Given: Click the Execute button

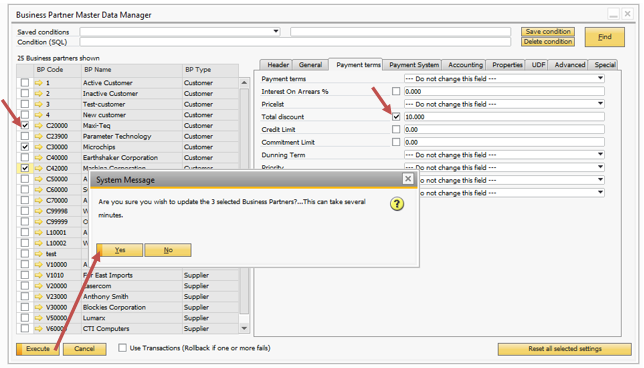Looking at the screenshot, I should pos(38,349).
